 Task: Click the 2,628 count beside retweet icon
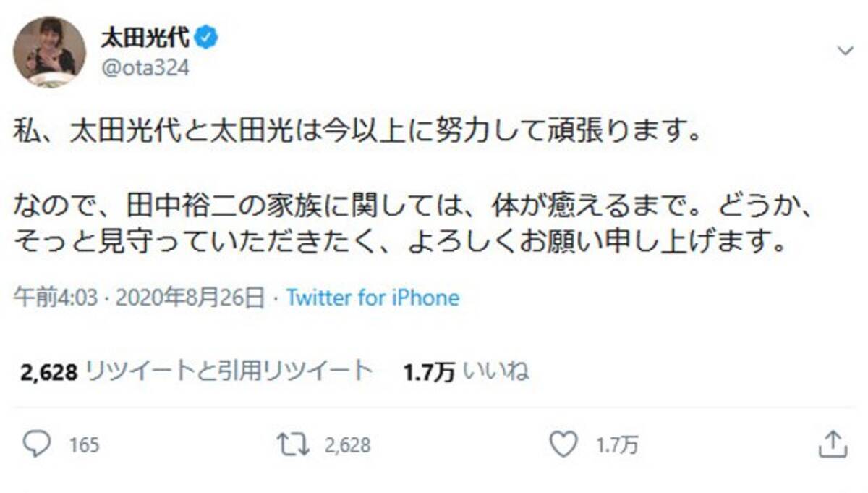pos(347,445)
